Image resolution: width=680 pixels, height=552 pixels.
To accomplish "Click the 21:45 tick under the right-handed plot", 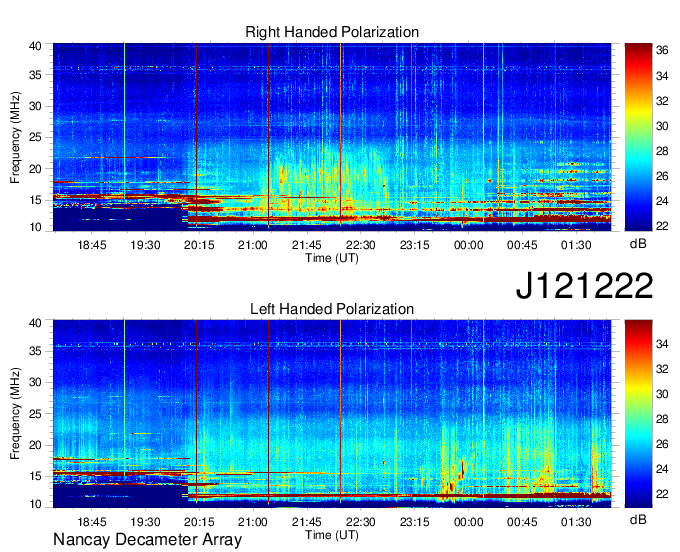I will (x=307, y=245).
